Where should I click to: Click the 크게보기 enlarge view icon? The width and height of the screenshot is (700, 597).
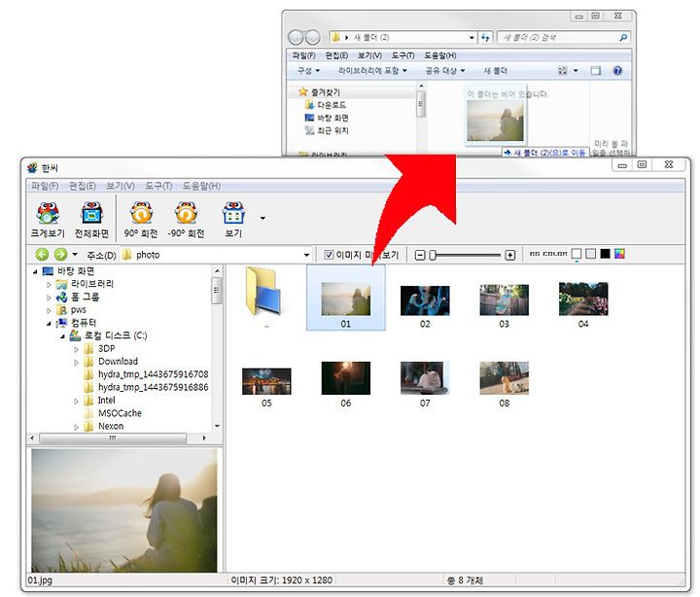pos(48,219)
